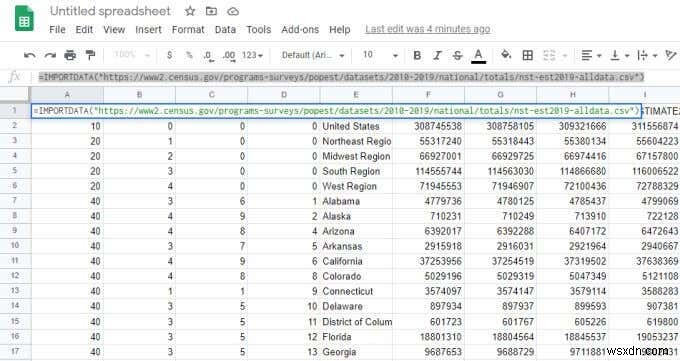Toggle italic formatting
This screenshot has height=361, width=680.
(438, 56)
